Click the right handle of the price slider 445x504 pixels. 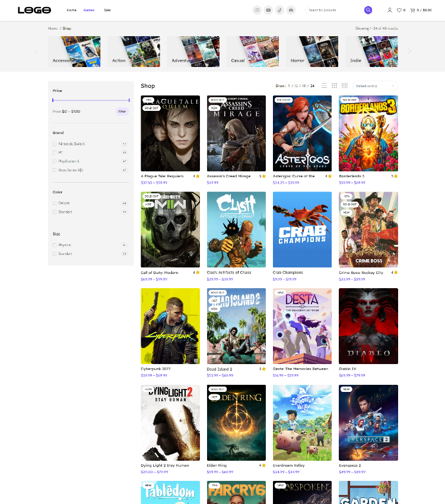tap(129, 100)
